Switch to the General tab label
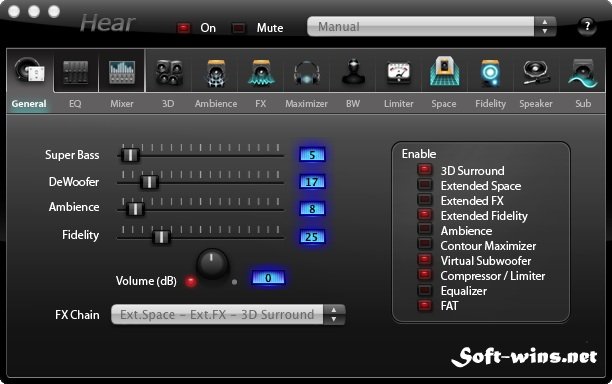612x384 pixels. tap(29, 104)
